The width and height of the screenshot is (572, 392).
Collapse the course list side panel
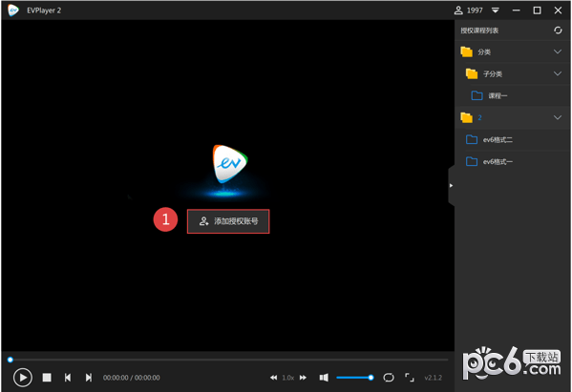click(x=452, y=185)
